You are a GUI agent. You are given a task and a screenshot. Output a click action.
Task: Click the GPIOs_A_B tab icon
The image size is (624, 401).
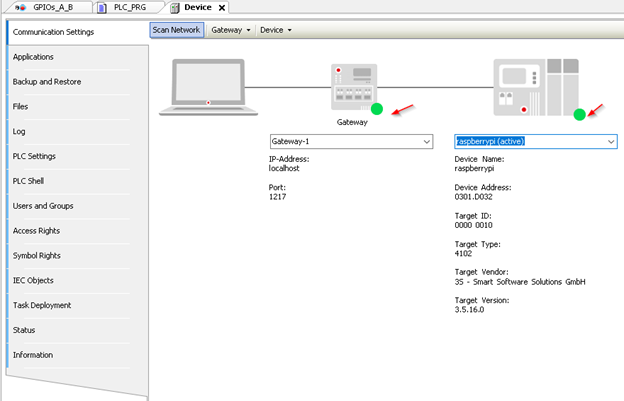click(20, 8)
